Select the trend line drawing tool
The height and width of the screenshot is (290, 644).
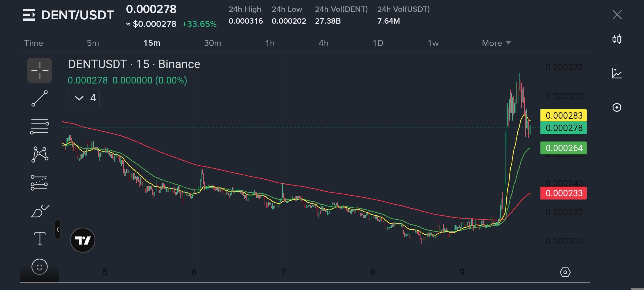[x=39, y=98]
